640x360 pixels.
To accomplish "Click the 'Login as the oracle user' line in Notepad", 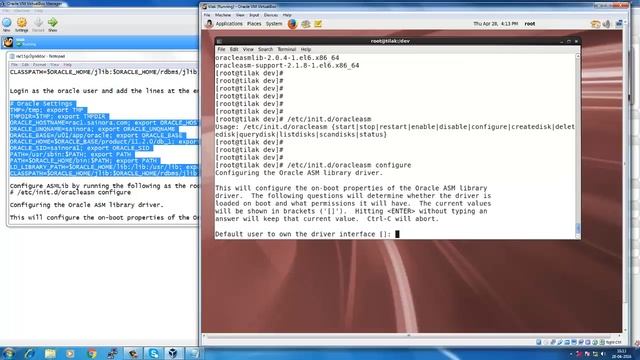I will [x=104, y=91].
